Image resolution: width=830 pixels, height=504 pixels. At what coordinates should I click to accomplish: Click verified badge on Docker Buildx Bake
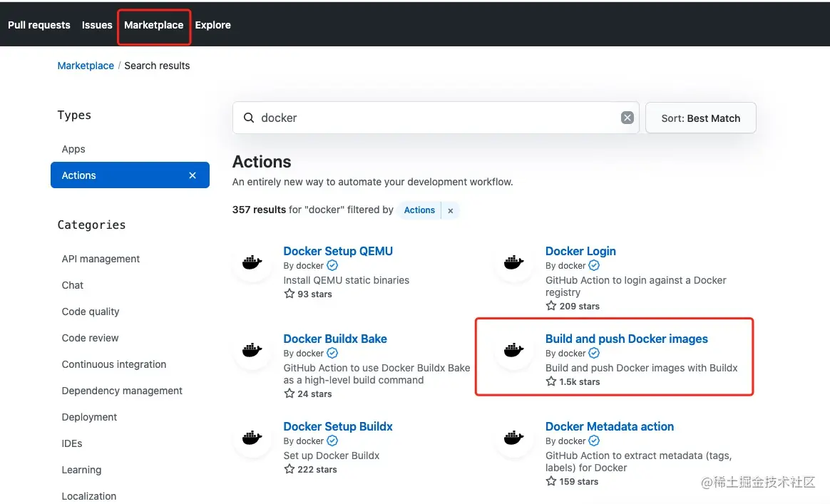point(332,353)
